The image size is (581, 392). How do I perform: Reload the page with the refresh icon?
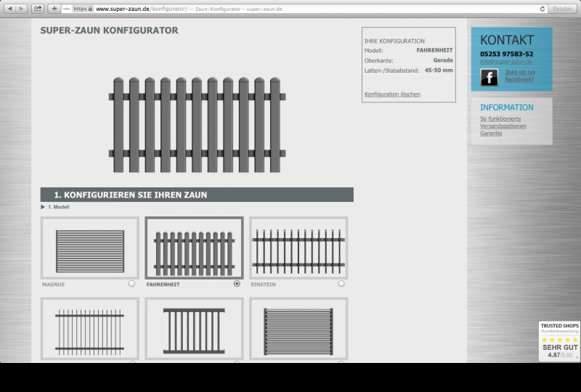click(x=542, y=9)
